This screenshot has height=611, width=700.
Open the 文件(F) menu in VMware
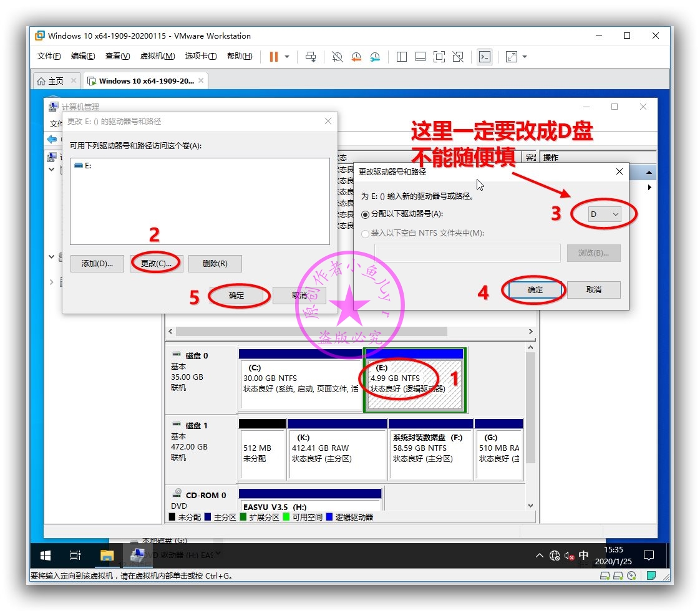[49, 56]
